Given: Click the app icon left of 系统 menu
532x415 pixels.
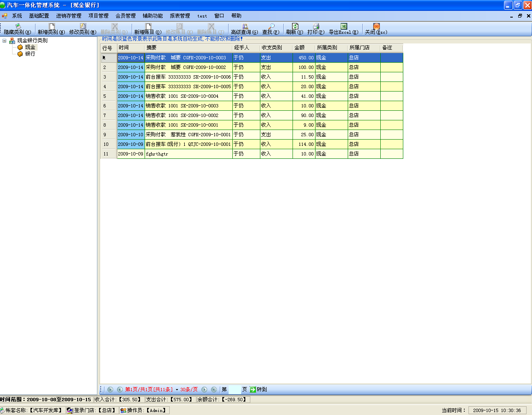Looking at the screenshot, I should 5,16.
